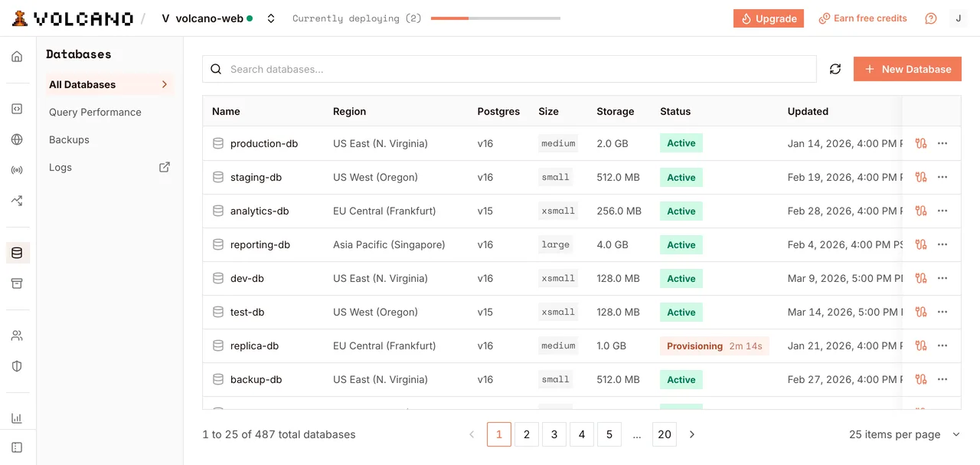
Task: Open the trending arrow sidebar icon
Action: pos(17,201)
